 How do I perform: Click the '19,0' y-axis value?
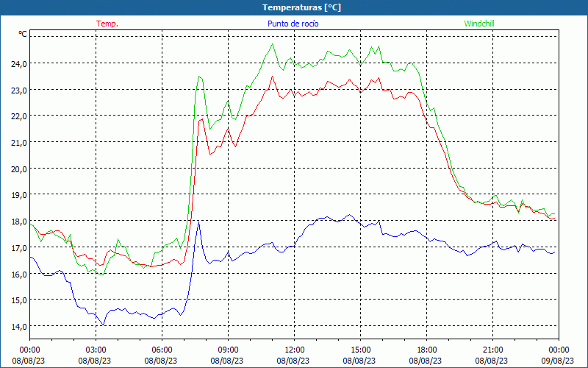pyautogui.click(x=19, y=195)
